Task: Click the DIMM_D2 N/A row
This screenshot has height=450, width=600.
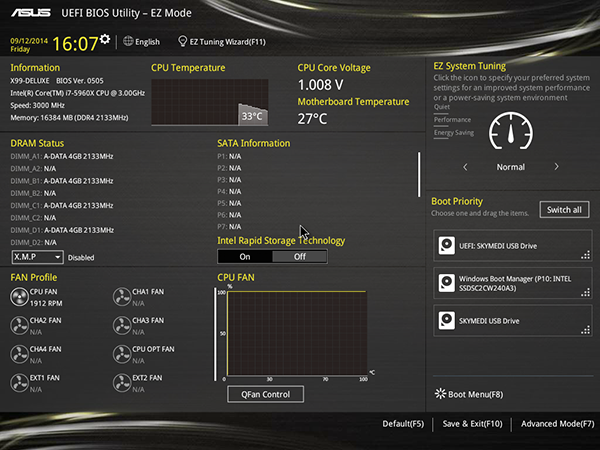Action: coord(33,242)
